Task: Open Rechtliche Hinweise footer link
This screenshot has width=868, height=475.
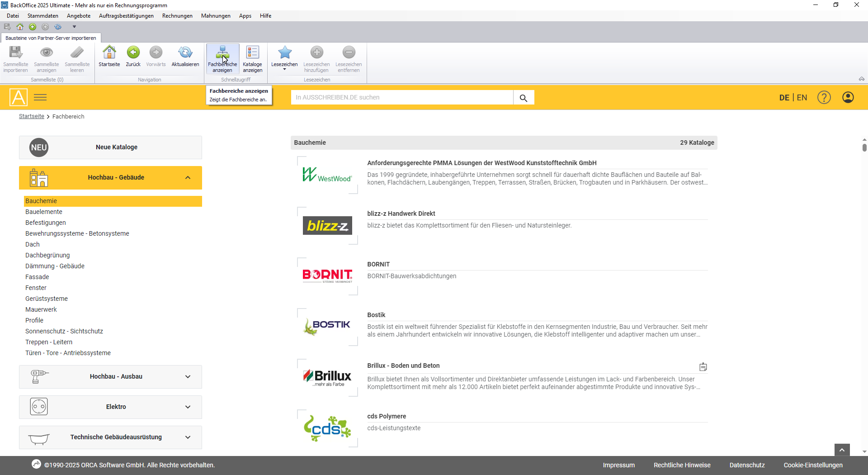Action: (682, 465)
